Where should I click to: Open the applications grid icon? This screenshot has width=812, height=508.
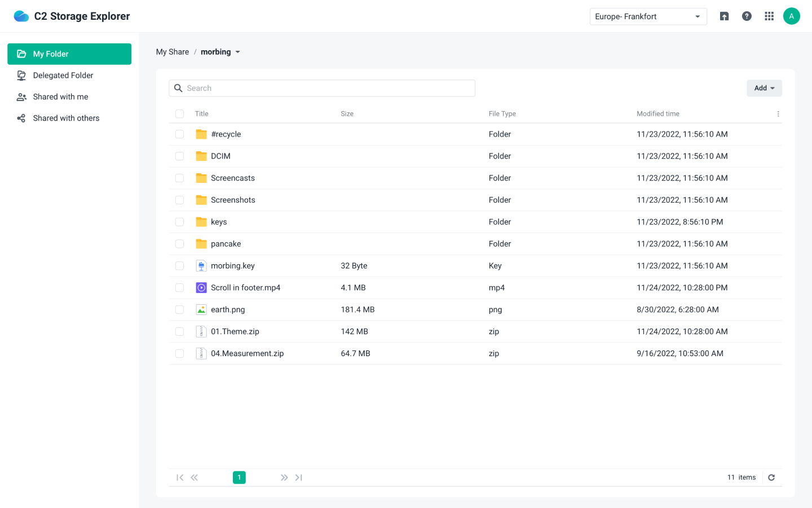click(x=769, y=16)
